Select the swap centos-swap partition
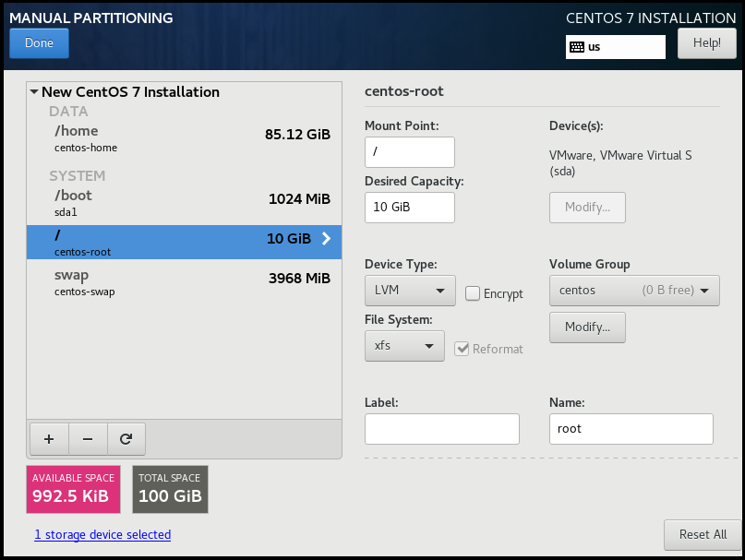 [185, 282]
